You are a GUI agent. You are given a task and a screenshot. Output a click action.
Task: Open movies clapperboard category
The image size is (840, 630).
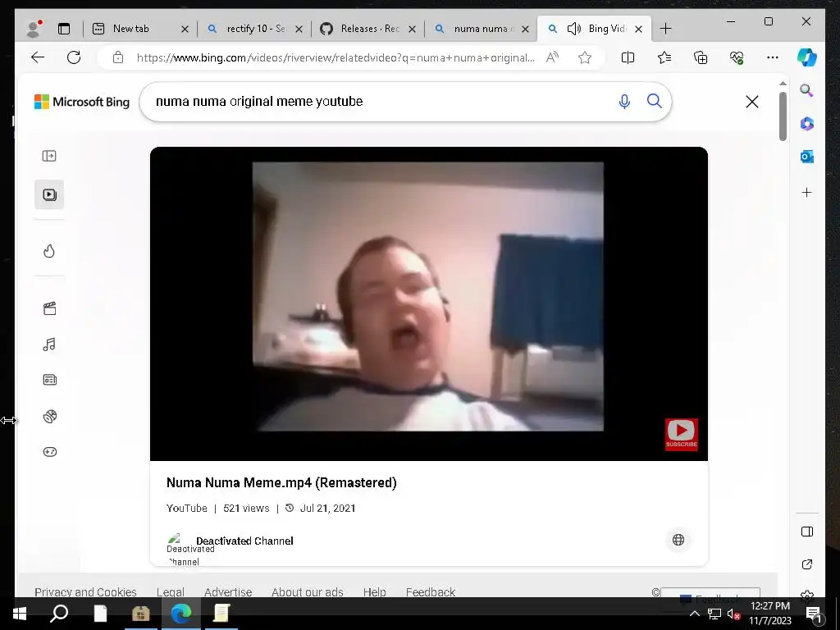point(49,308)
